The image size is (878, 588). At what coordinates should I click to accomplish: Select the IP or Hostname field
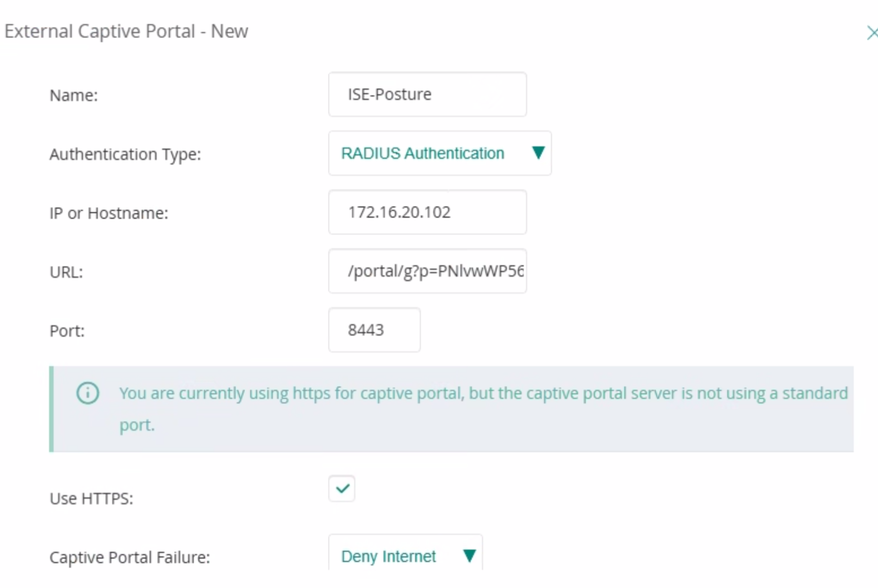click(427, 212)
